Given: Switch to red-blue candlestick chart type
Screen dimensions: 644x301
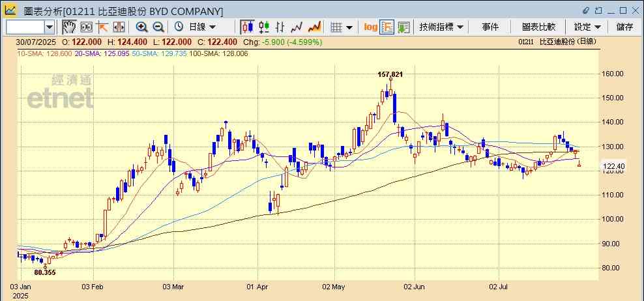Looking at the screenshot, I should (247, 27).
